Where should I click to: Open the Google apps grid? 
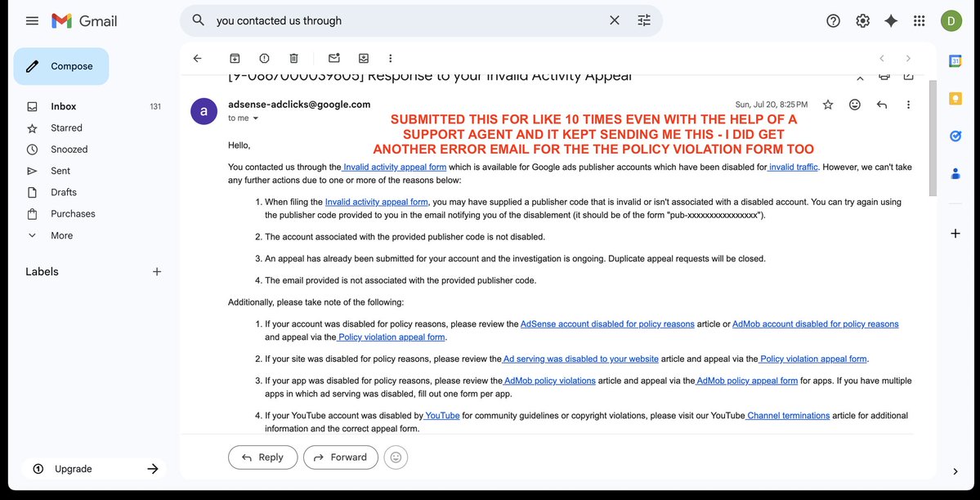click(919, 20)
